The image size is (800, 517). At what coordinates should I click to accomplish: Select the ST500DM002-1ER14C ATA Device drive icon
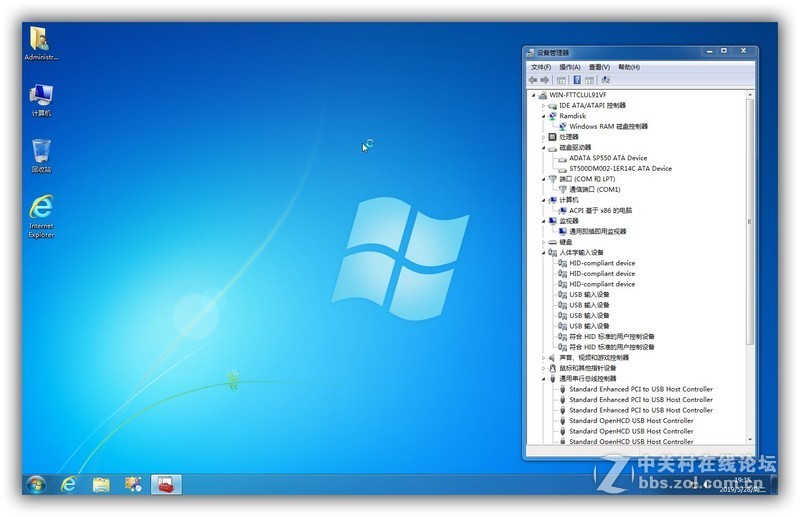pyautogui.click(x=562, y=169)
